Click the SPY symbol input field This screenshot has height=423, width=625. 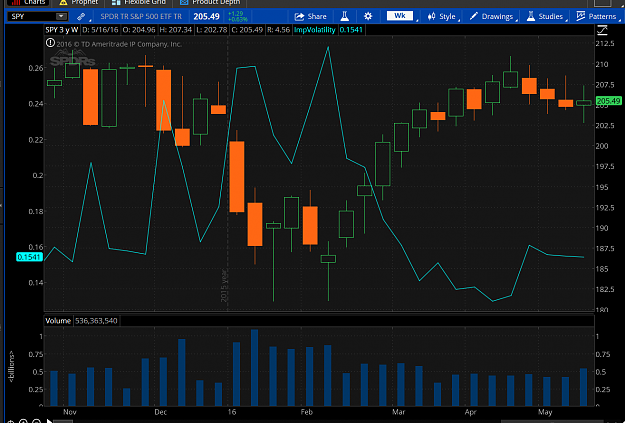pyautogui.click(x=31, y=16)
